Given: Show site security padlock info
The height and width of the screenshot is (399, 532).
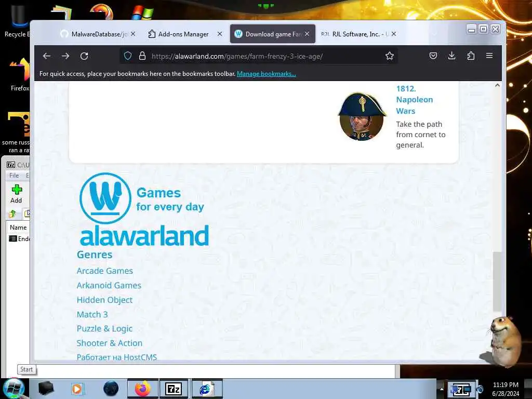Looking at the screenshot, I should [142, 56].
